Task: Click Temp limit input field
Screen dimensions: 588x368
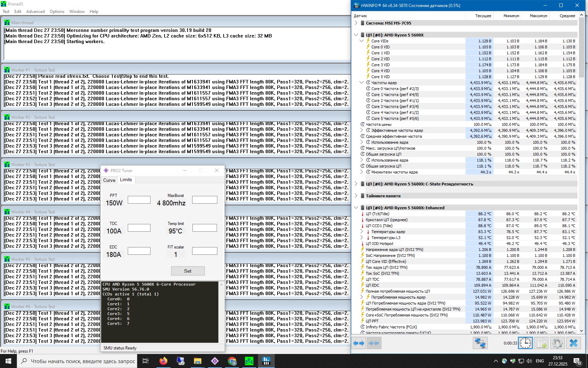Action: (205, 228)
